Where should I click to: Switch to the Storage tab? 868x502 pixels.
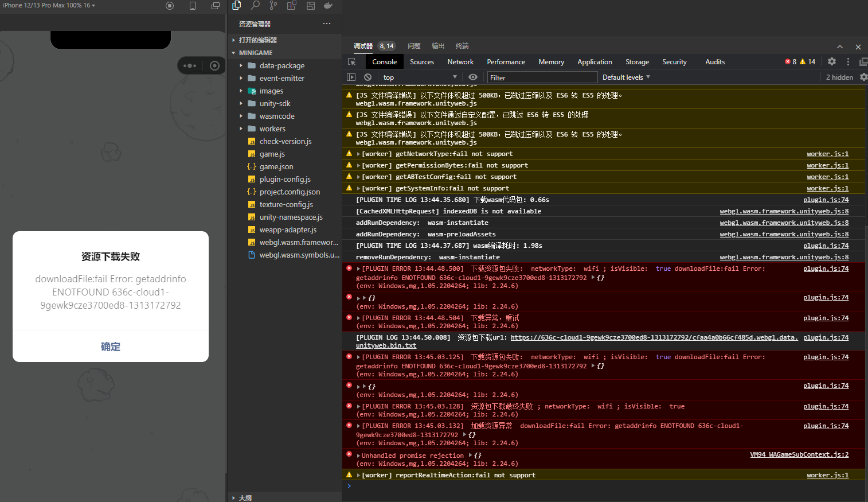click(x=638, y=61)
